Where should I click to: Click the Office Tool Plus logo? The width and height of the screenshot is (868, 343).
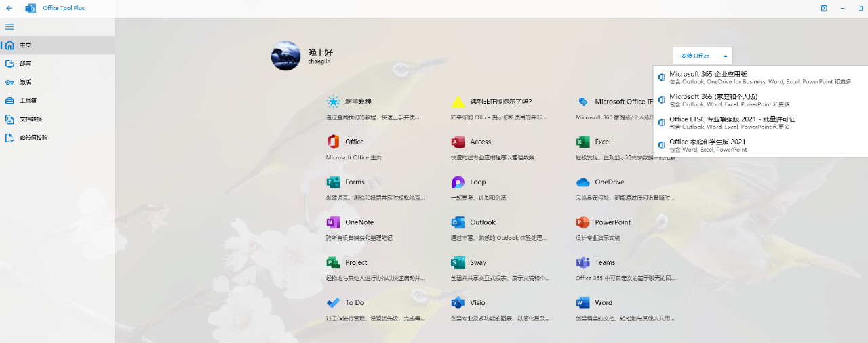[x=31, y=8]
